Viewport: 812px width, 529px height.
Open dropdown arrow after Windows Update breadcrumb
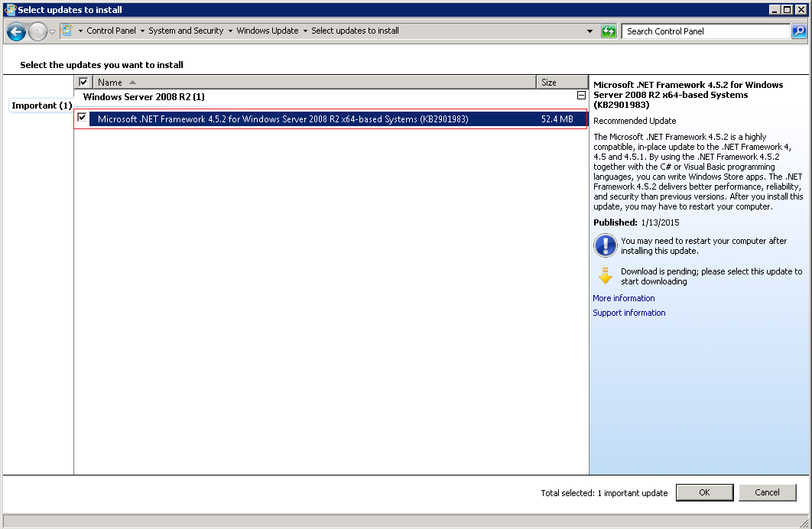point(305,31)
